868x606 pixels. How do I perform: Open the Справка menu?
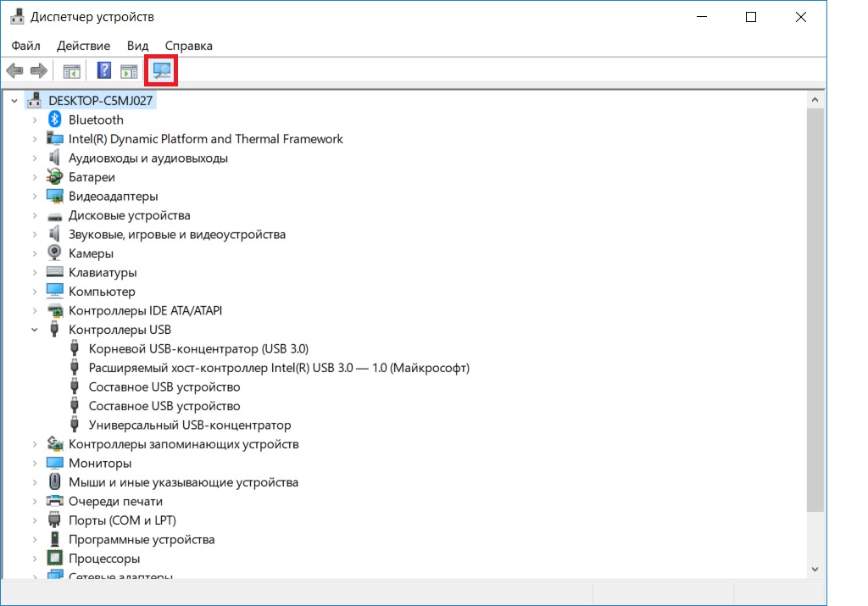(188, 46)
